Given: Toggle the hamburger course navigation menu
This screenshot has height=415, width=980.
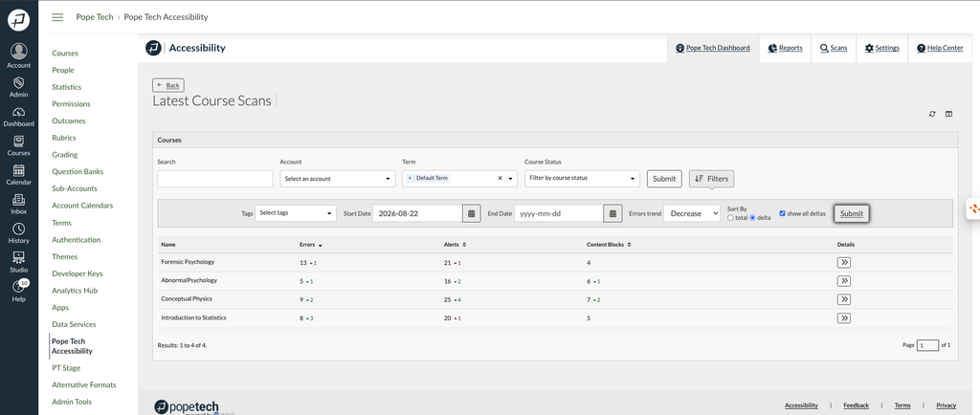Looking at the screenshot, I should click(57, 17).
